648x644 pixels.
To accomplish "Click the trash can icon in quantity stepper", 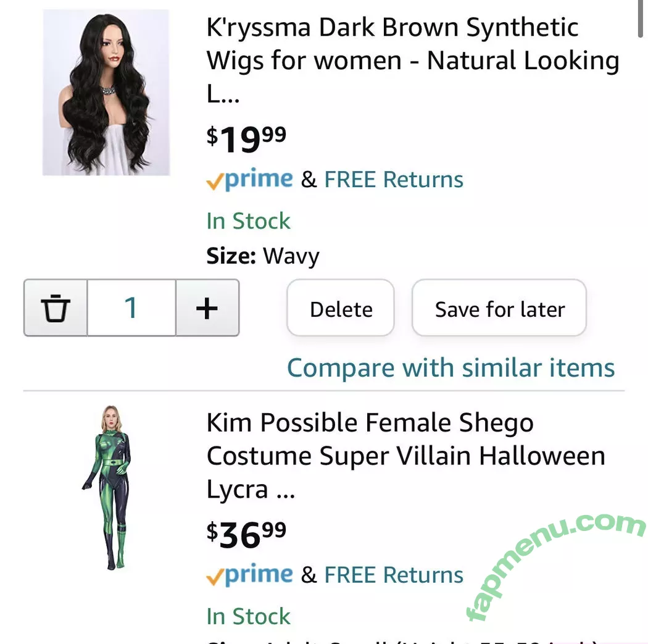I will click(x=56, y=307).
